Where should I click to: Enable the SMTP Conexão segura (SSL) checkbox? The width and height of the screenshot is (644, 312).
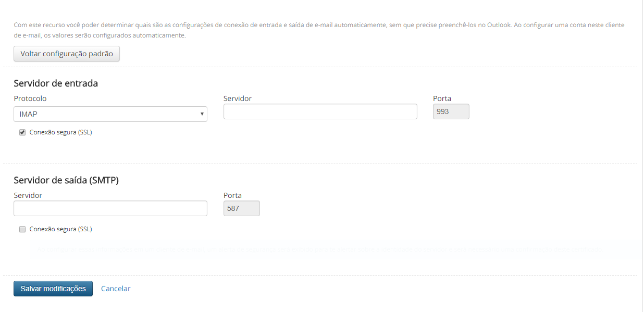[x=22, y=229]
